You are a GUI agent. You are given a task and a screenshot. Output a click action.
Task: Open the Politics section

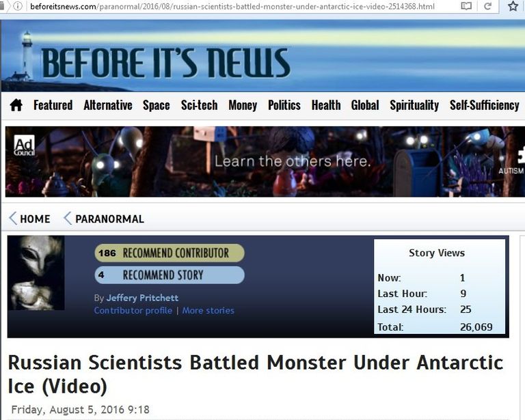(x=284, y=105)
